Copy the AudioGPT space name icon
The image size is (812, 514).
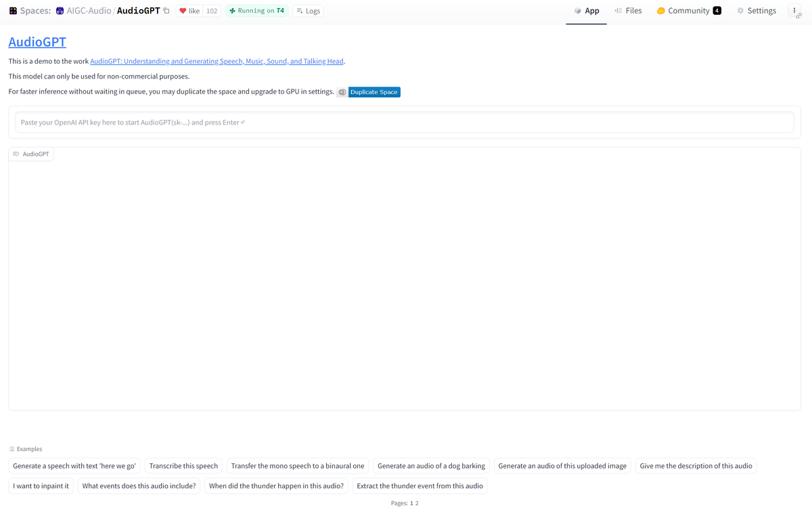tap(166, 11)
